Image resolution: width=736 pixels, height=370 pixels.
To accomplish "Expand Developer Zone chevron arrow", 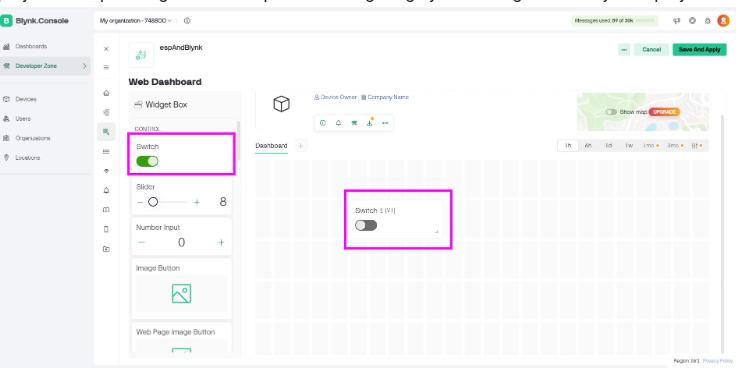I will pos(84,66).
